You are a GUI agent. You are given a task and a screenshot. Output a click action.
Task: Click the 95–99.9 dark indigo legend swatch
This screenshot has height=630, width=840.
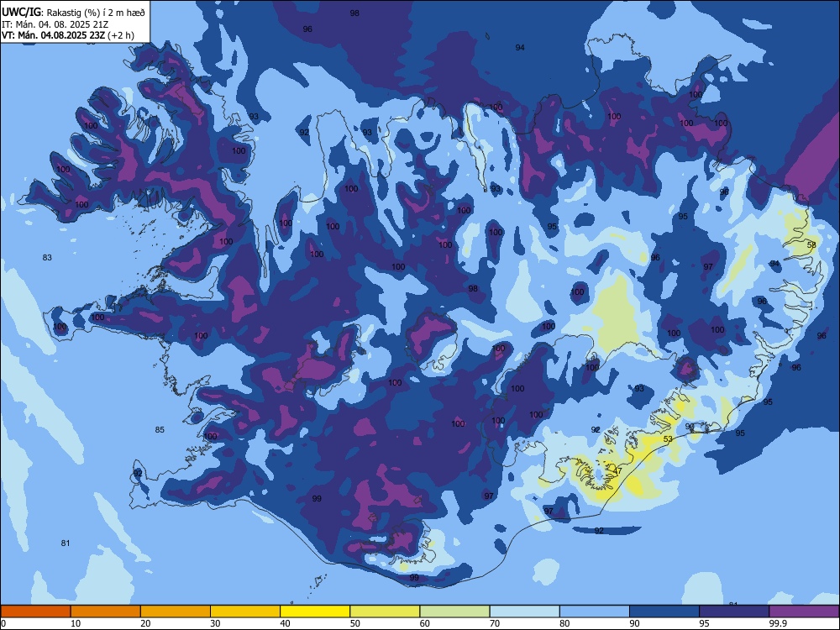click(x=734, y=612)
